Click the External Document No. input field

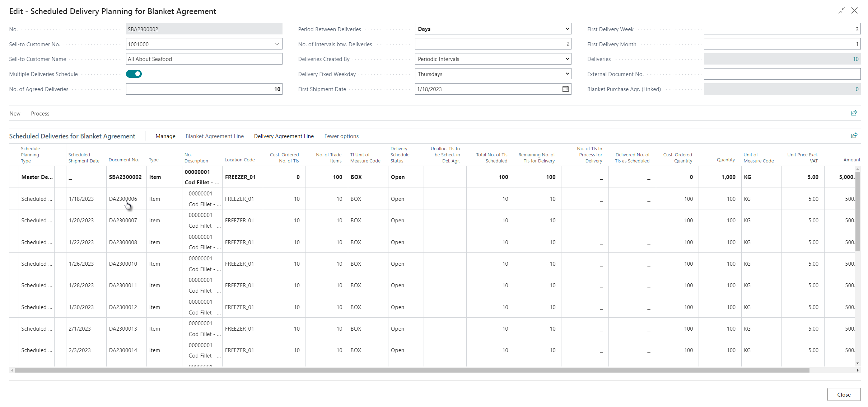point(782,74)
